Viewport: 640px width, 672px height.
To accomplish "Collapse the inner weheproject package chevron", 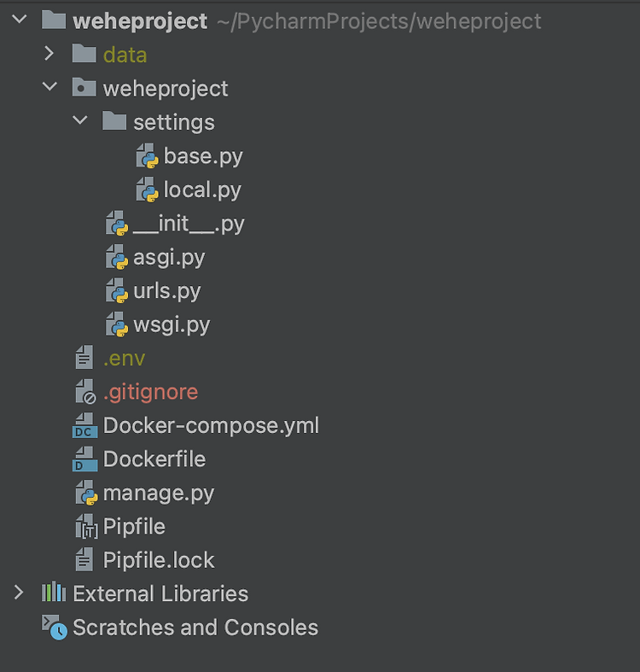I will pyautogui.click(x=50, y=86).
